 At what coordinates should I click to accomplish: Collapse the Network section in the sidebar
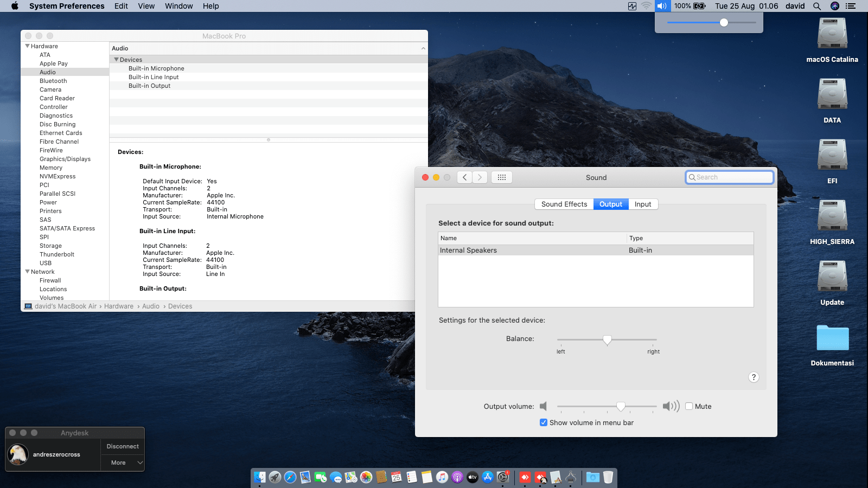(27, 272)
